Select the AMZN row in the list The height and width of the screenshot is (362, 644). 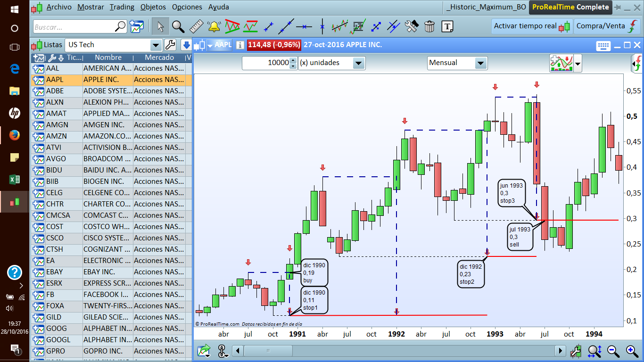pos(111,136)
